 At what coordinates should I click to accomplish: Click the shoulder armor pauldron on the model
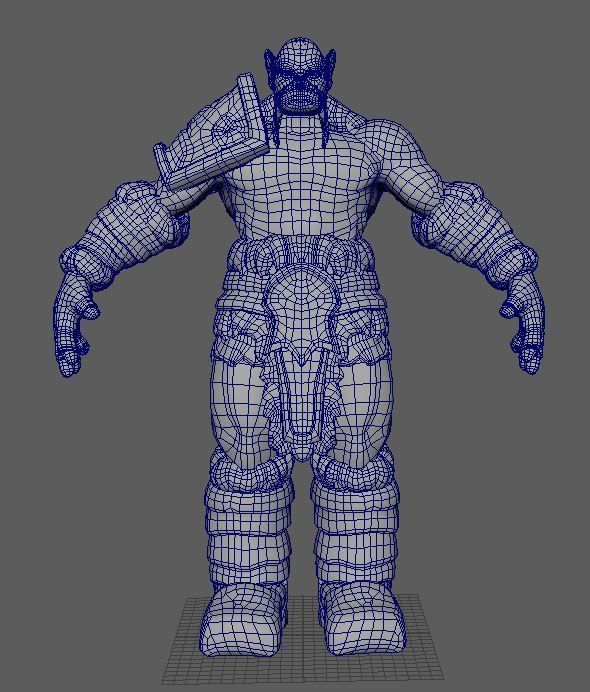point(211,134)
